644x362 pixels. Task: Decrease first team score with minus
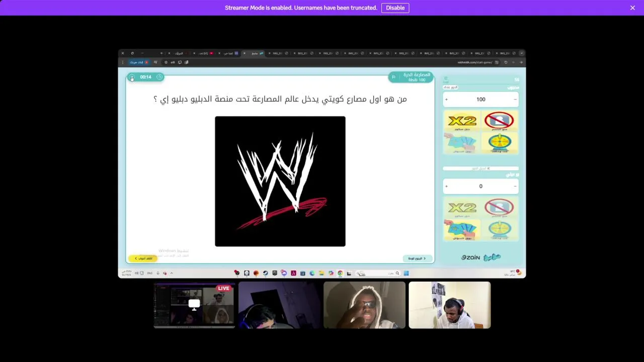(x=515, y=100)
